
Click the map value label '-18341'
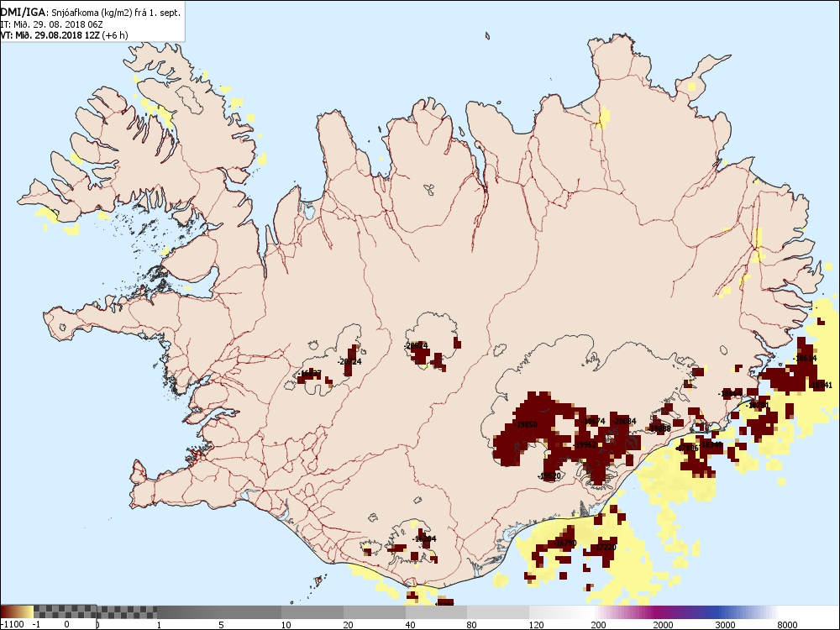pos(821,386)
